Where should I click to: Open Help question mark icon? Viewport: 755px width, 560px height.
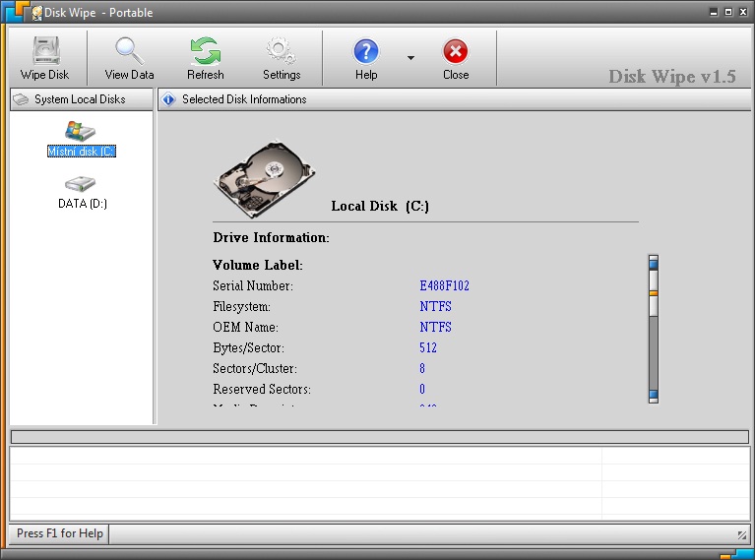(366, 51)
